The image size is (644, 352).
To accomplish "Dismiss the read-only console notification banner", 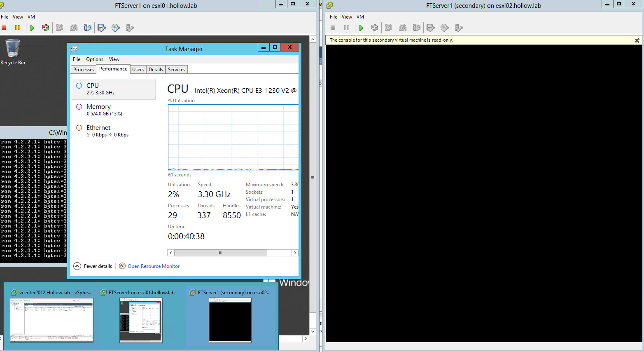I will pos(637,40).
